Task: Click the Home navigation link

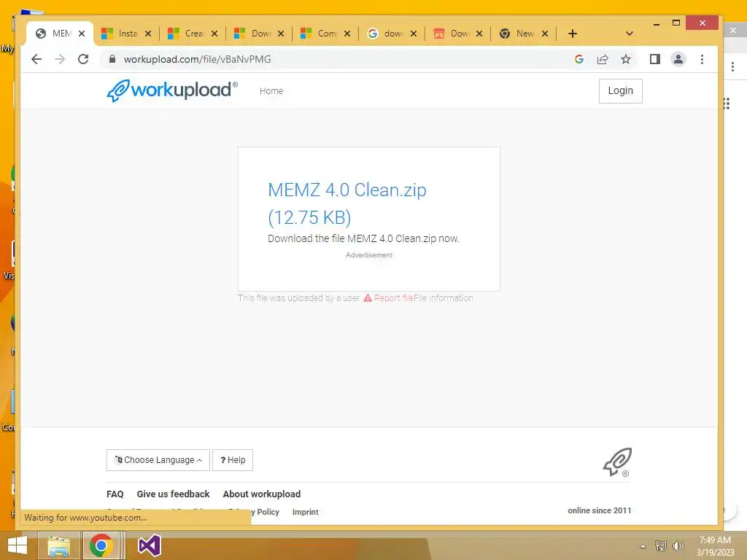Action: click(x=271, y=91)
